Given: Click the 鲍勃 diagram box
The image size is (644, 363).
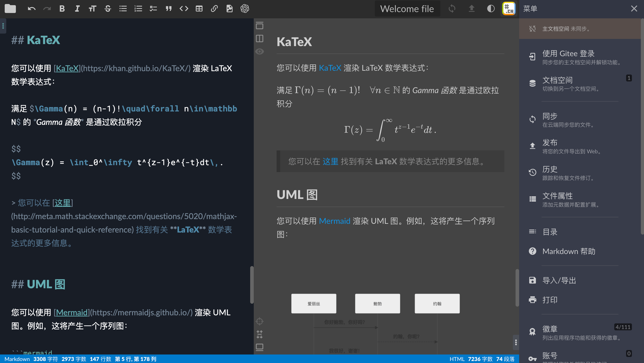Looking at the screenshot, I should (377, 304).
